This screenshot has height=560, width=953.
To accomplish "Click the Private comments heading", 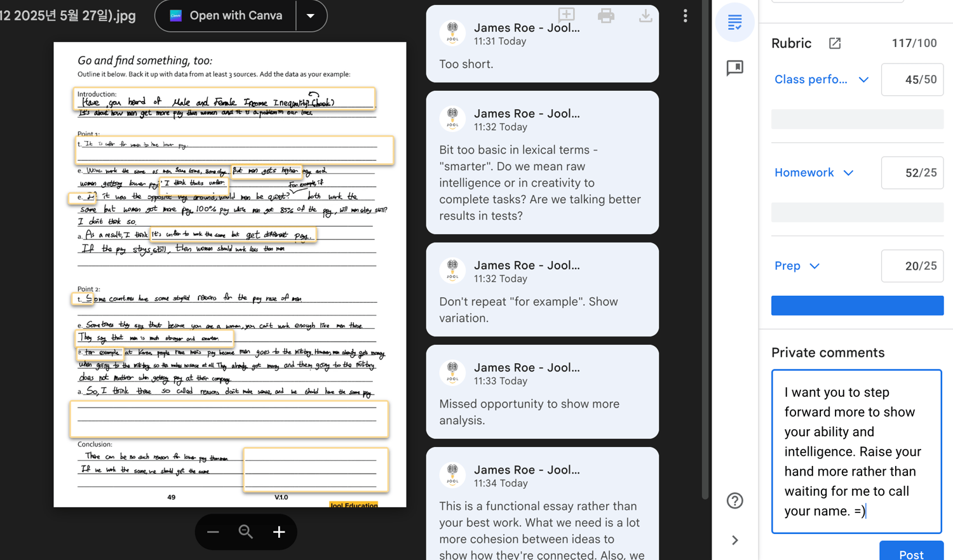I will click(828, 352).
